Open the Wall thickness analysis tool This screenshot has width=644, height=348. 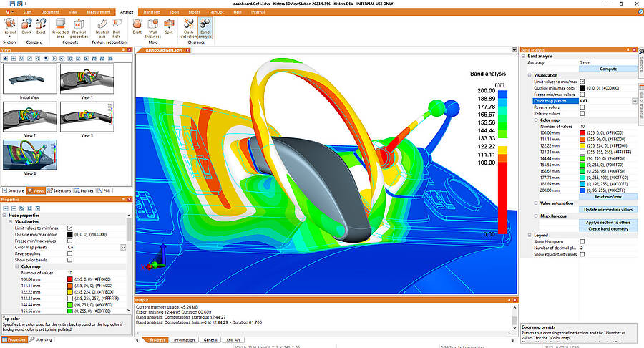click(153, 28)
